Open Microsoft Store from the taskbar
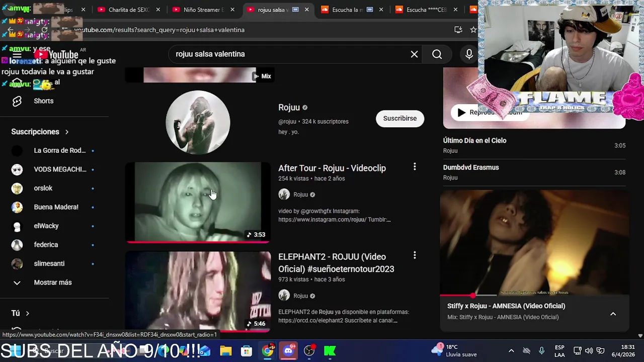Viewport: 644px width, 362px height. 247,350
